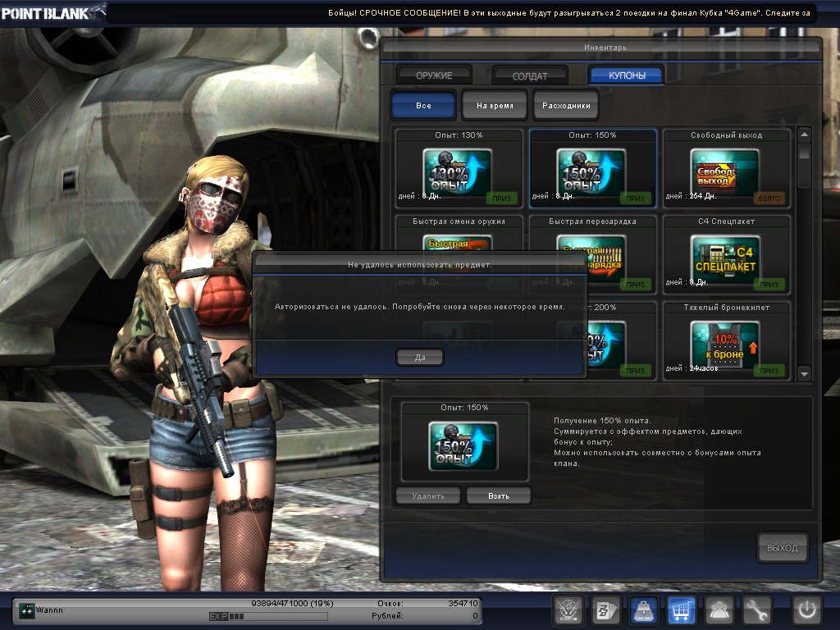840x630 pixels.
Task: Click the coupon list scrollbar thumb
Action: click(804, 153)
